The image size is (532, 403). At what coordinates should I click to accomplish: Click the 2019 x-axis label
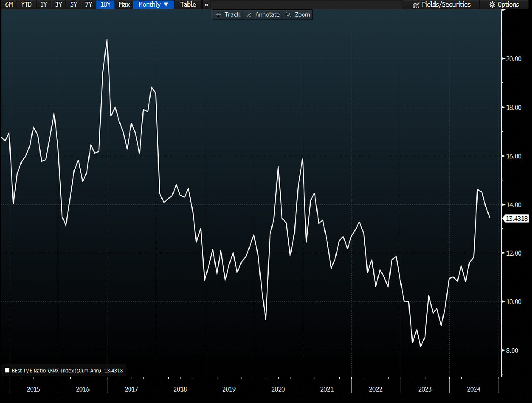[229, 389]
